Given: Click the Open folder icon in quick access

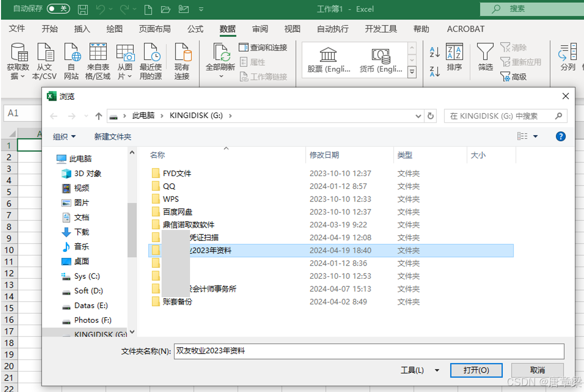Looking at the screenshot, I should pos(166,9).
